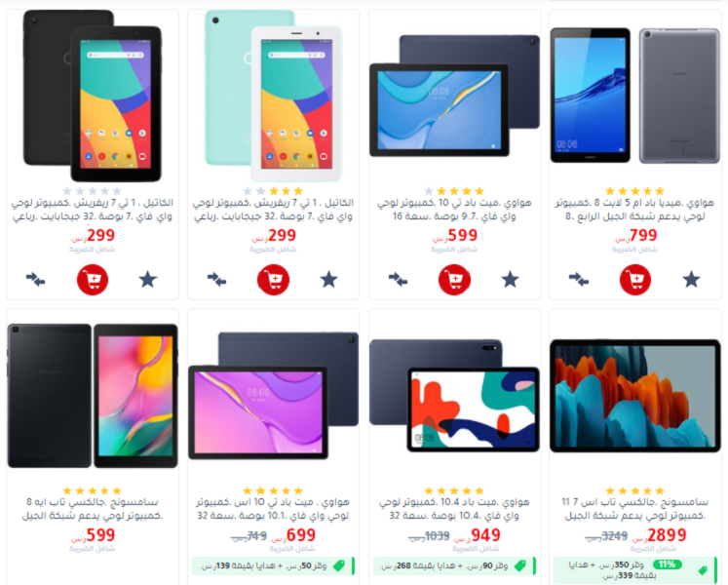Image resolution: width=728 pixels, height=585 pixels.
Task: Open Huawei MatePad T10s title link
Action: pos(273,509)
